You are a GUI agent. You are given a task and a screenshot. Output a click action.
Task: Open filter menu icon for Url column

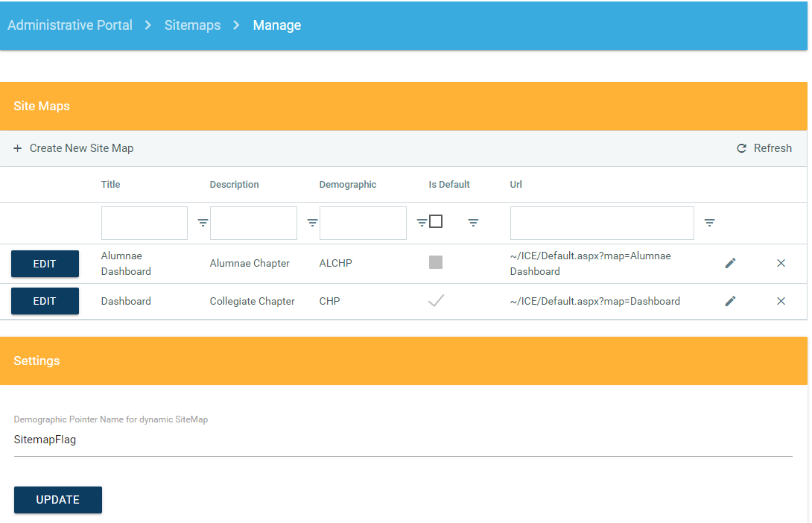709,223
